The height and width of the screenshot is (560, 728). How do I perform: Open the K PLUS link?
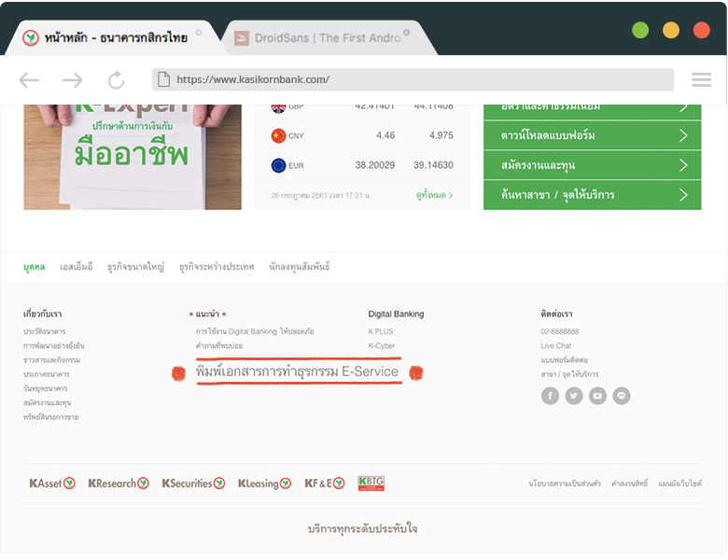click(x=381, y=331)
